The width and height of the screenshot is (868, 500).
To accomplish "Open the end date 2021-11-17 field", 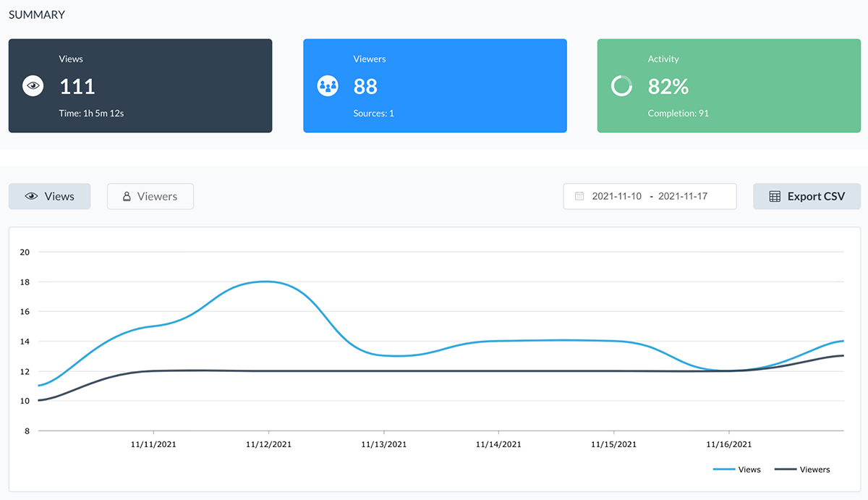I will point(685,196).
